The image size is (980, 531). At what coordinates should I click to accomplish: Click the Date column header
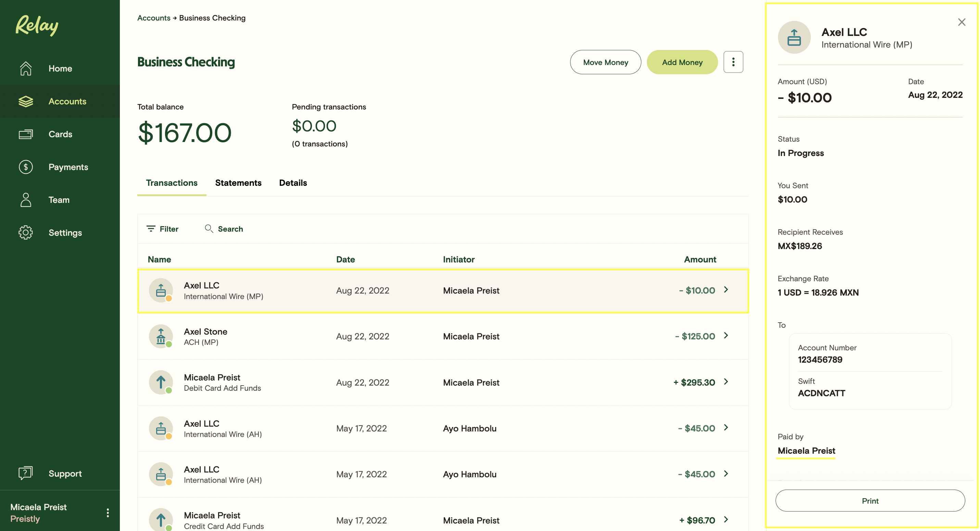345,259
